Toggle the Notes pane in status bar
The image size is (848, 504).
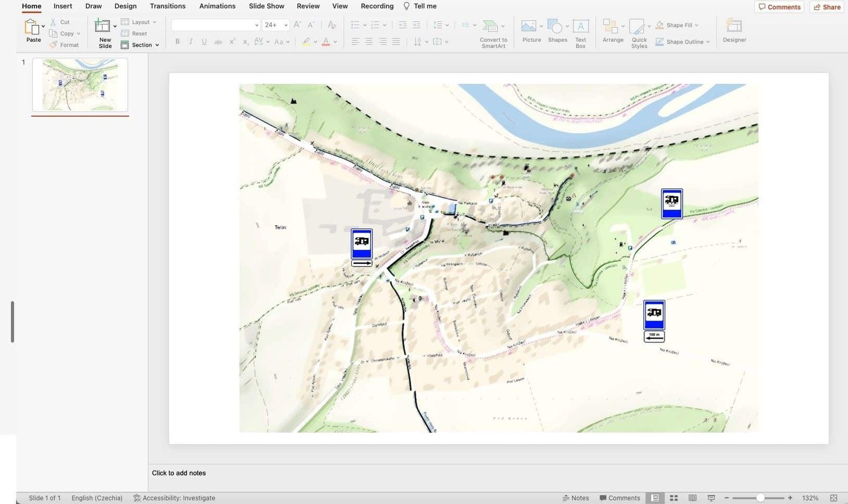coord(576,498)
